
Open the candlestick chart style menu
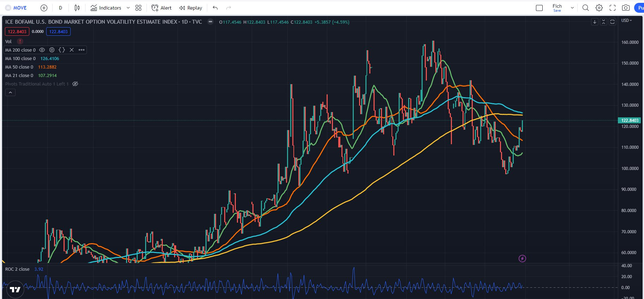tap(77, 8)
